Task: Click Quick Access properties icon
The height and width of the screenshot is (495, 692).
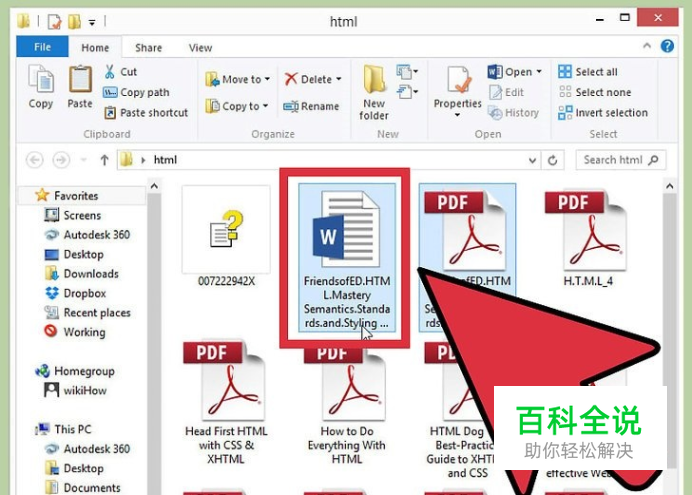Action: pyautogui.click(x=54, y=21)
